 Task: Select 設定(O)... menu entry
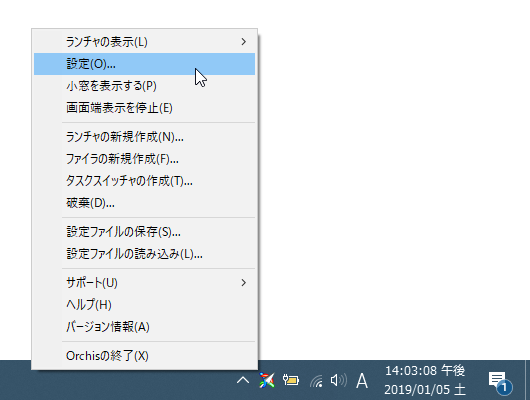click(144, 64)
